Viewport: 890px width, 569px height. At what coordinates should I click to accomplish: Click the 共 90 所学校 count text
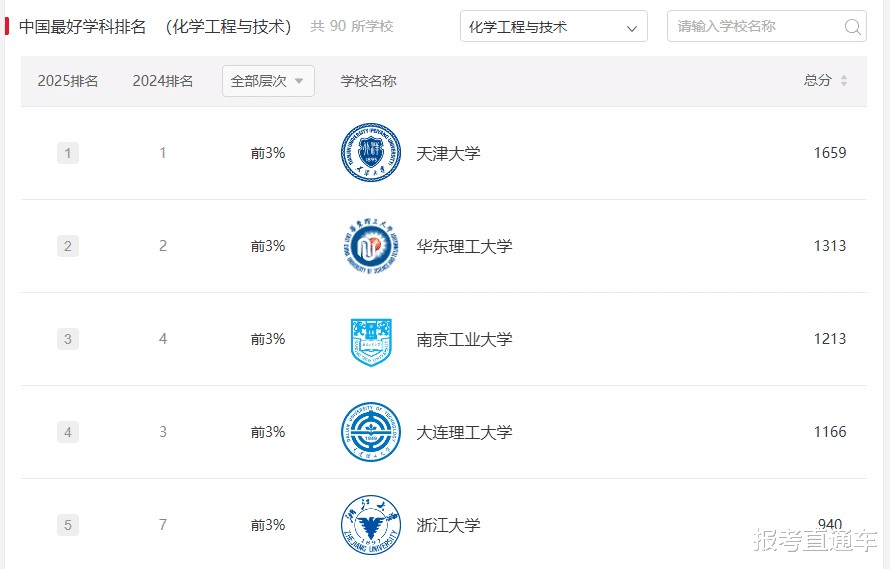tap(352, 26)
